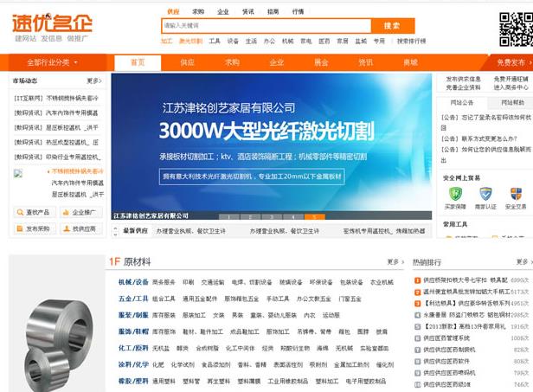Open 企业 in the orange navigation bar
Viewport: 533px width, 392px height.
276,62
